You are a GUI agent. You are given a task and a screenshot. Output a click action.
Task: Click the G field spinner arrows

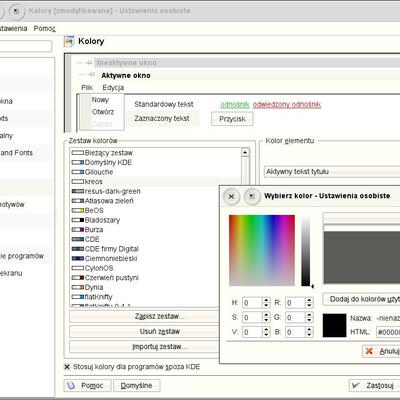(x=310, y=318)
